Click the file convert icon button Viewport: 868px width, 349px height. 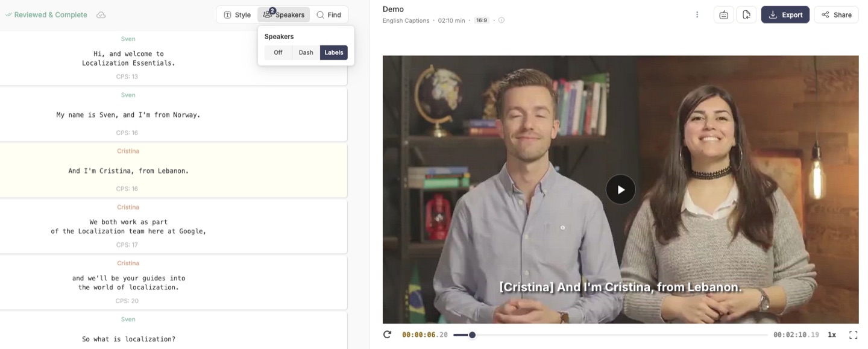coord(746,14)
